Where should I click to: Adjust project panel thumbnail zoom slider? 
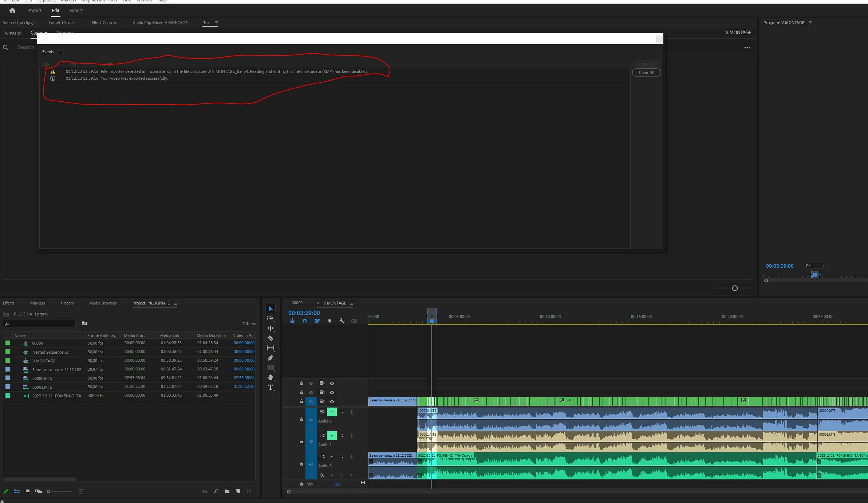coord(49,491)
